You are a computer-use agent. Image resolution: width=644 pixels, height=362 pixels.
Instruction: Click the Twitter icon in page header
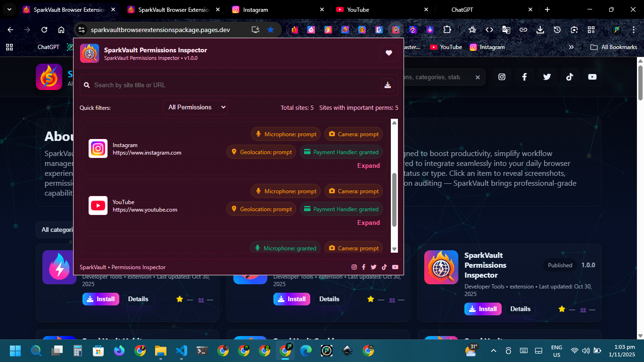click(547, 77)
